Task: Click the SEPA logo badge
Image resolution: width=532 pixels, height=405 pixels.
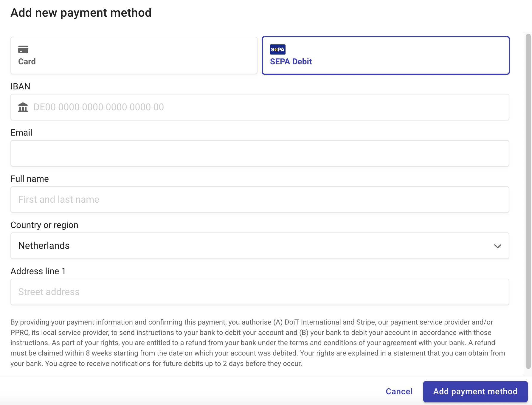Action: tap(277, 49)
